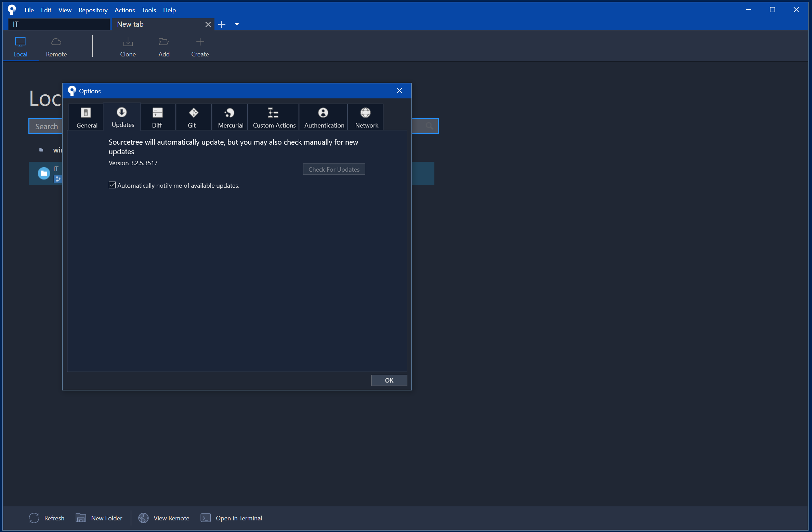Switch to Remote repositories view
812x532 pixels.
tap(56, 47)
